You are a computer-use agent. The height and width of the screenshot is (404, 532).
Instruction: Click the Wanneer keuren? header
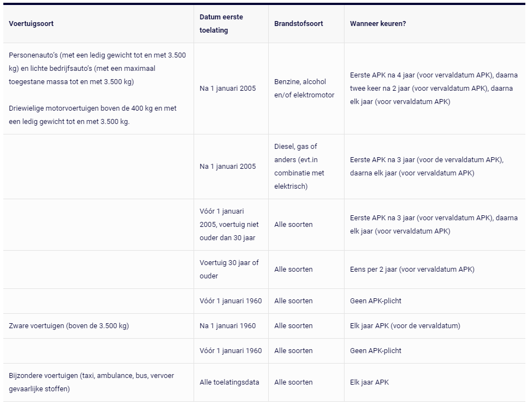(378, 24)
